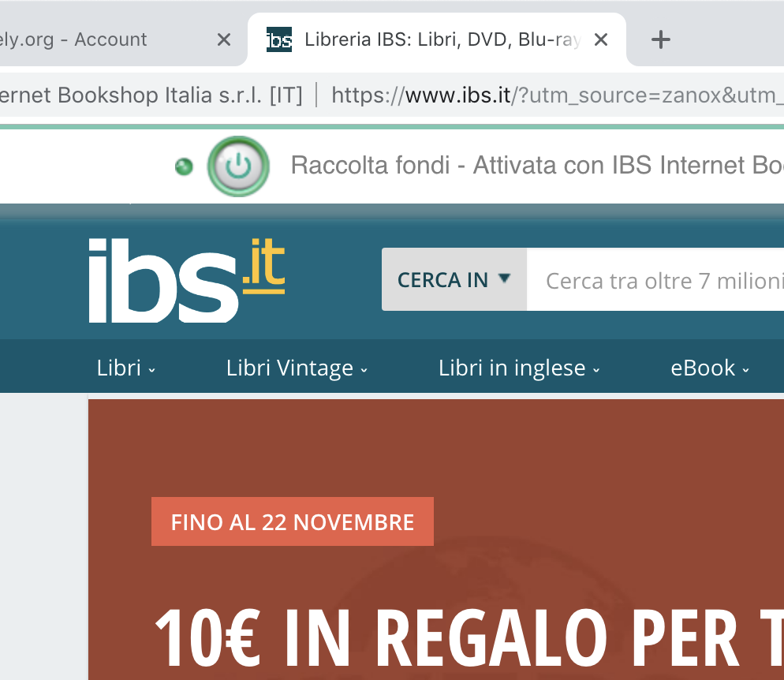Viewport: 784px width, 680px height.
Task: Click the green power icon in fundraising bar
Action: point(238,166)
